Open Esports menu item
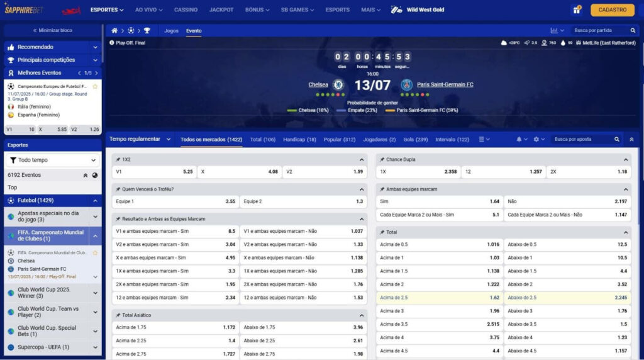The image size is (644, 360). pyautogui.click(x=337, y=9)
